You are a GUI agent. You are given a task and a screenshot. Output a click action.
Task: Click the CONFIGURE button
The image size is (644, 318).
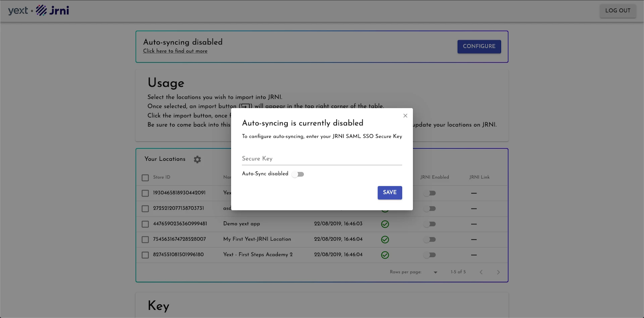point(479,46)
